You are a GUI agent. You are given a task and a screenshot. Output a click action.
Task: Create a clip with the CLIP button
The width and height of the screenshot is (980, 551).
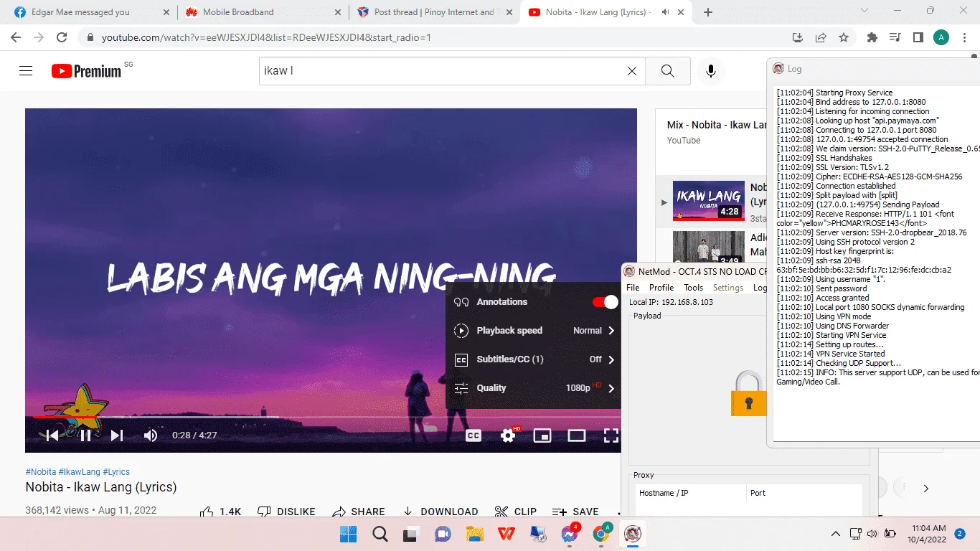[516, 512]
